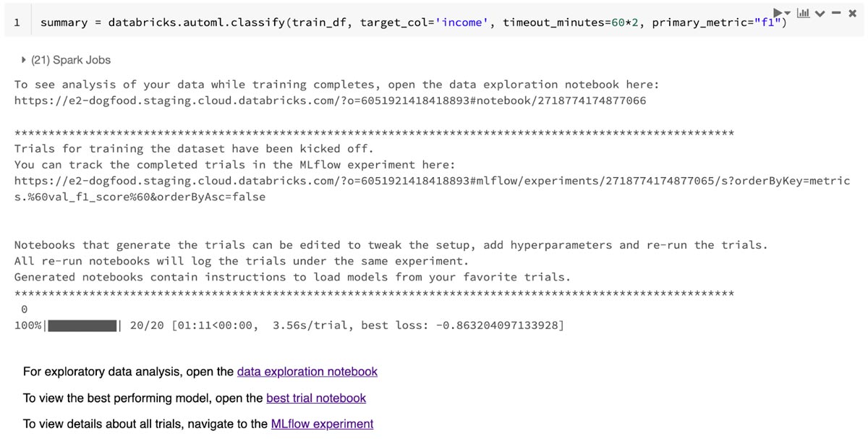Click the data exploration notebook URL text
This screenshot has height=439, width=868.
(x=330, y=101)
